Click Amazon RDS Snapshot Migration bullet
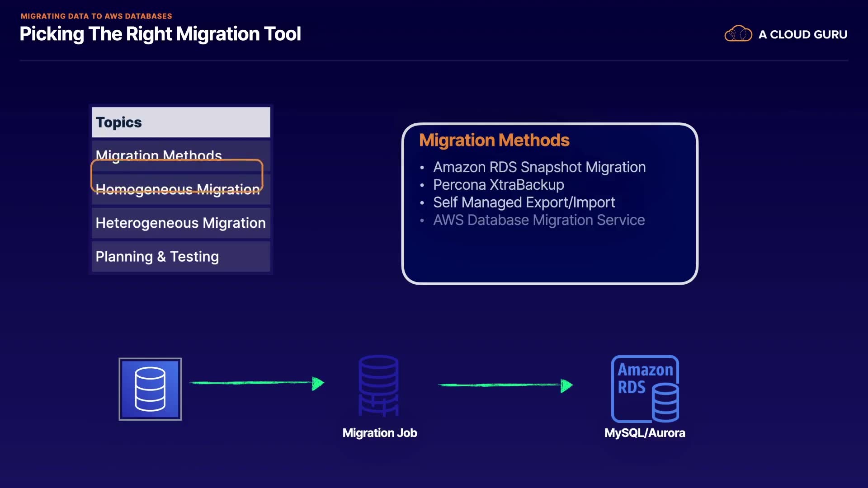This screenshot has width=868, height=488. (539, 167)
